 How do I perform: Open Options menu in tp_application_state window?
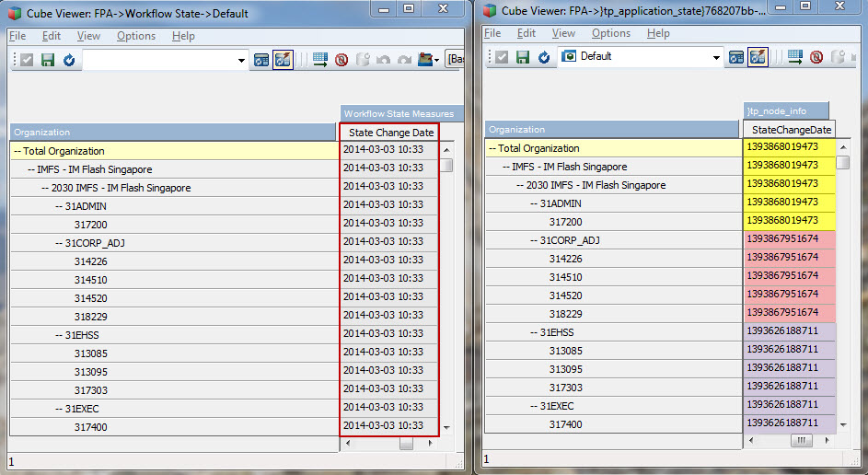click(x=611, y=33)
